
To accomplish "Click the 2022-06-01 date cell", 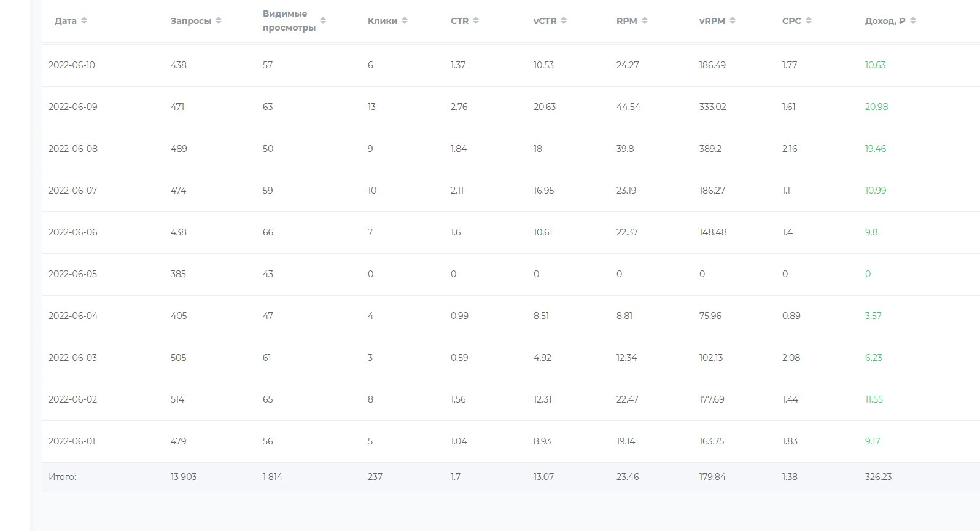I will click(72, 441).
